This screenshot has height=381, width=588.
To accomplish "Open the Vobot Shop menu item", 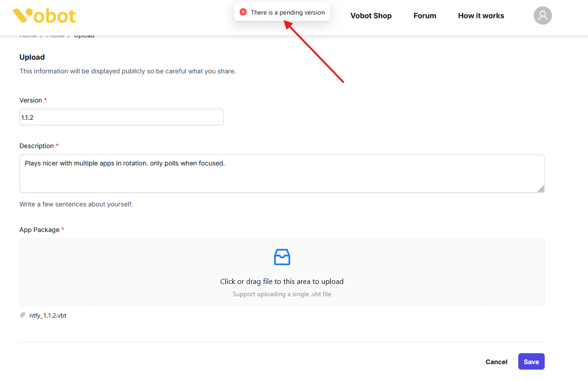I will (371, 15).
